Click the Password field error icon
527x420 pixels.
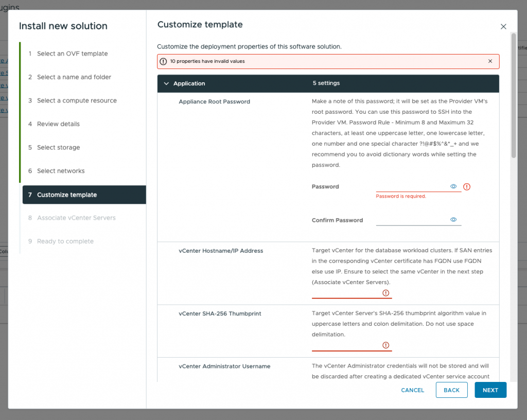point(467,187)
